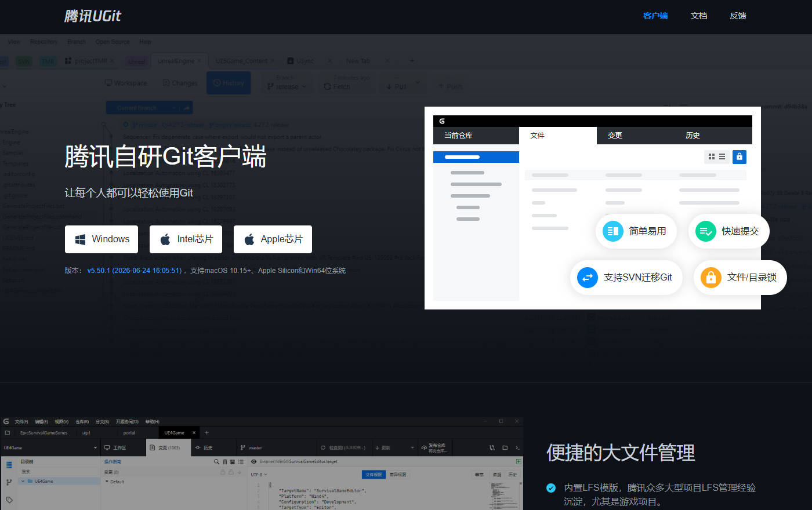The height and width of the screenshot is (510, 812).
Task: Toggle the eye icon beside file path
Action: tap(253, 462)
